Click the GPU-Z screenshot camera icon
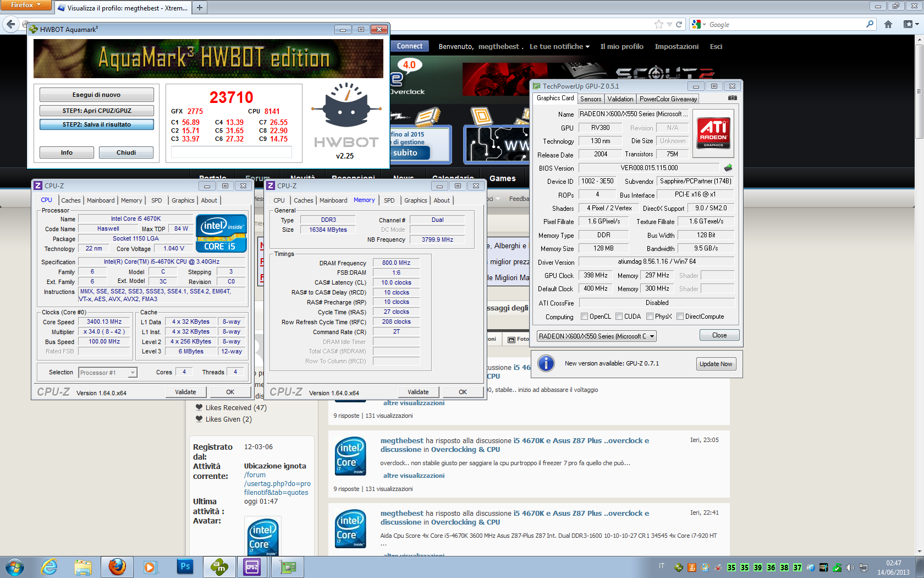This screenshot has width=924, height=578. click(732, 98)
